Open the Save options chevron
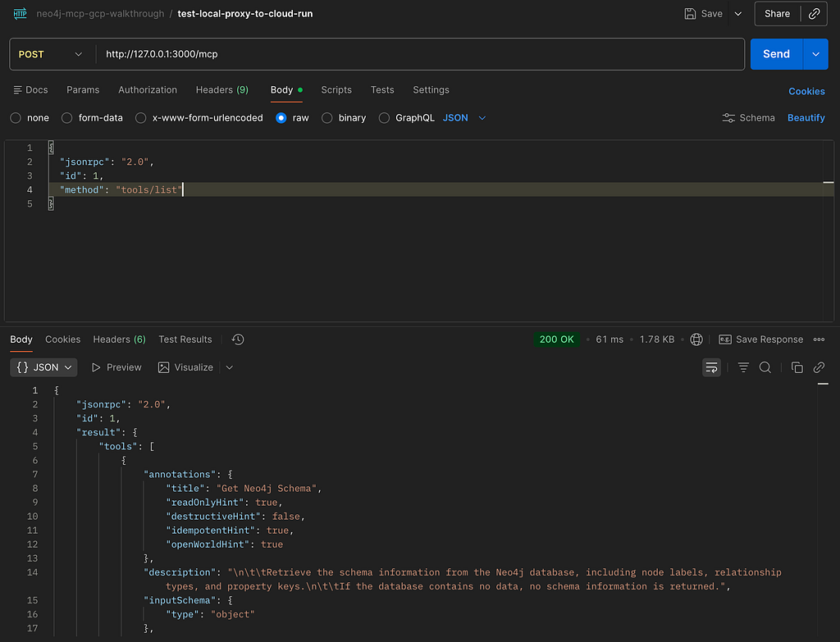This screenshot has height=642, width=840. pyautogui.click(x=738, y=14)
